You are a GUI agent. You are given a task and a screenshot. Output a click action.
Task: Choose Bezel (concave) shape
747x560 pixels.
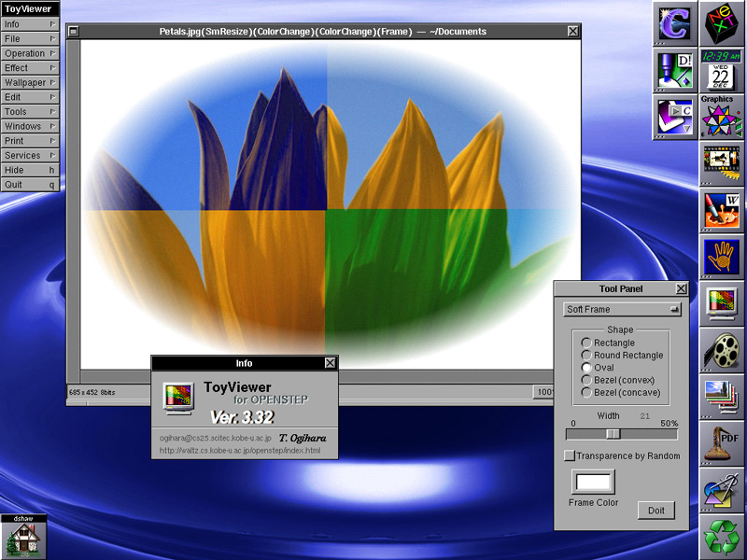(x=621, y=392)
